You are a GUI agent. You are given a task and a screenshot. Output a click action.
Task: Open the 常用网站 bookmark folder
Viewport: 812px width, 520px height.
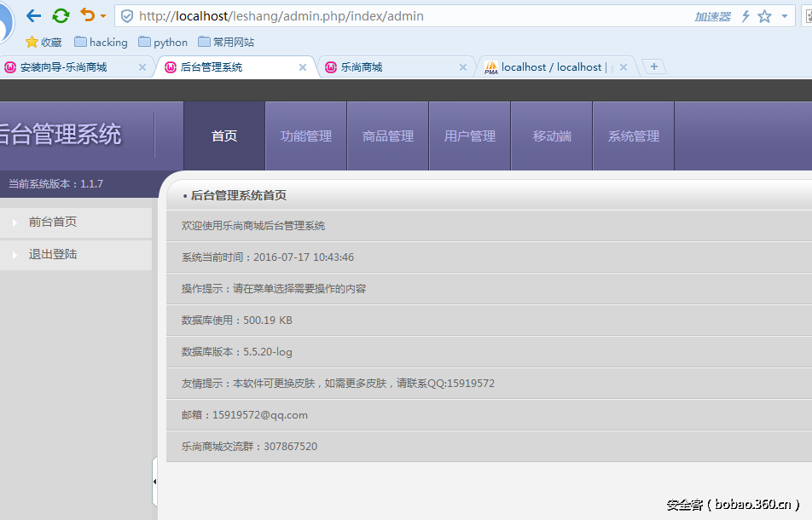(225, 42)
